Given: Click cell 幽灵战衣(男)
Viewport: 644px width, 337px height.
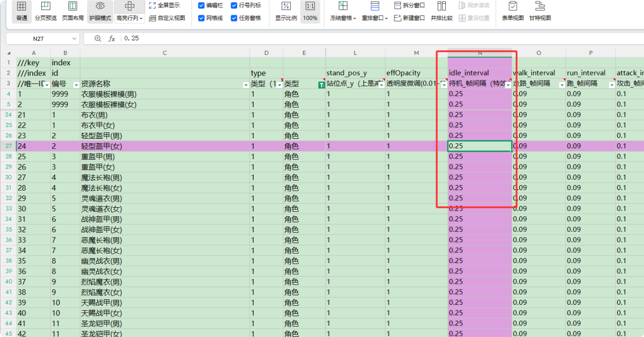Looking at the screenshot, I should click(x=165, y=261).
